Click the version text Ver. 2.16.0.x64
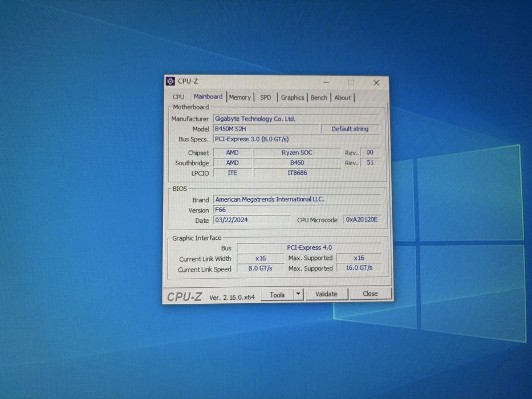 click(232, 298)
